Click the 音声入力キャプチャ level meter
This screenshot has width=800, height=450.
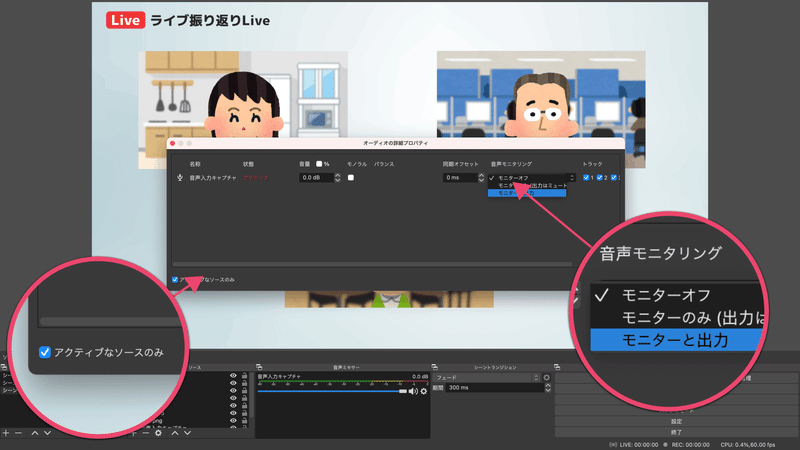click(x=342, y=382)
